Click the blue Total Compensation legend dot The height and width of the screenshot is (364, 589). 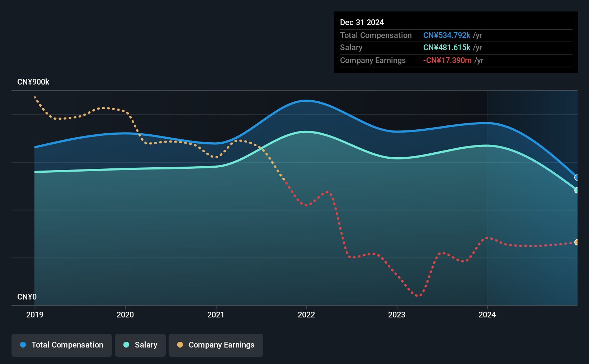pos(23,345)
